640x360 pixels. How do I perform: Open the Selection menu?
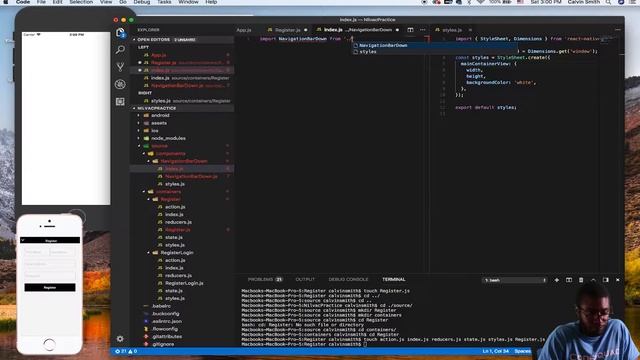[81, 2]
